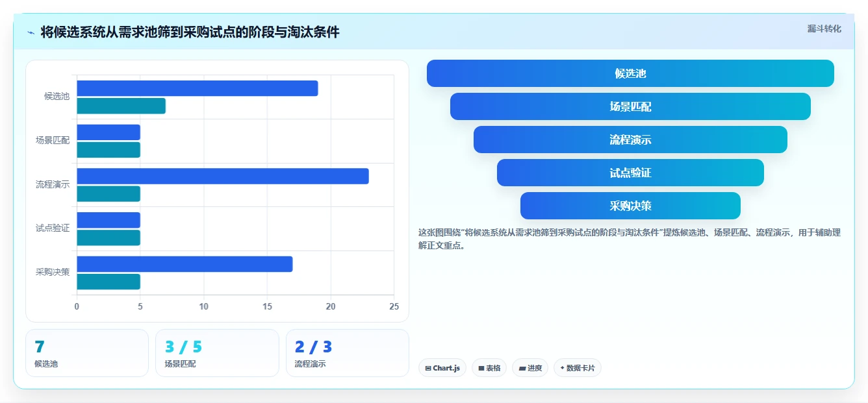Select the 流程演示 funnel stage

(630, 140)
